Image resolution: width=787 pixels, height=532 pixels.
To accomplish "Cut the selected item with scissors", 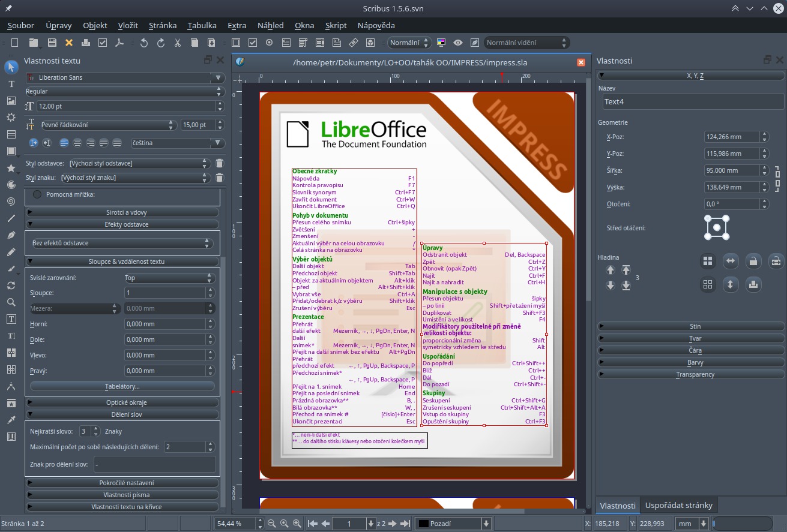I will point(178,43).
